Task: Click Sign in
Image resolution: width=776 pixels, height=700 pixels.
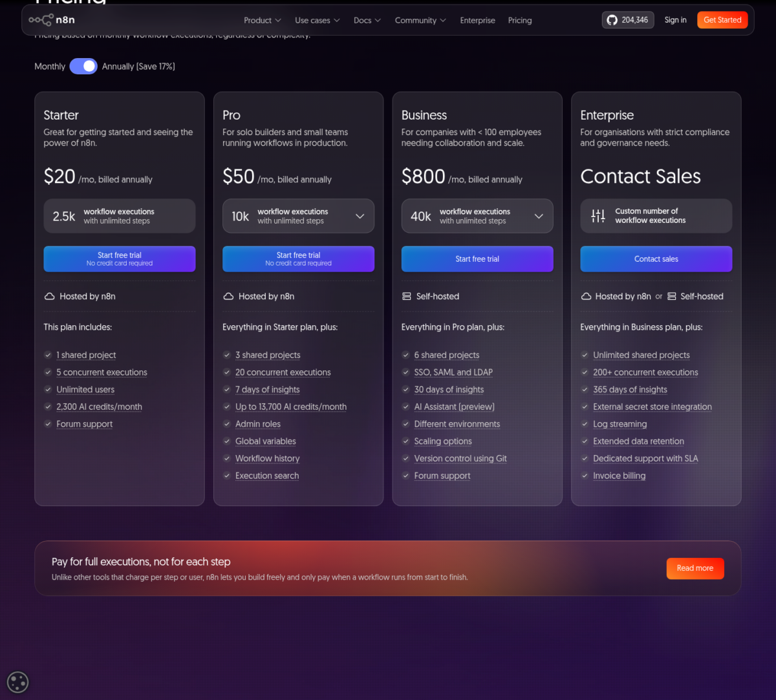Action: (676, 20)
